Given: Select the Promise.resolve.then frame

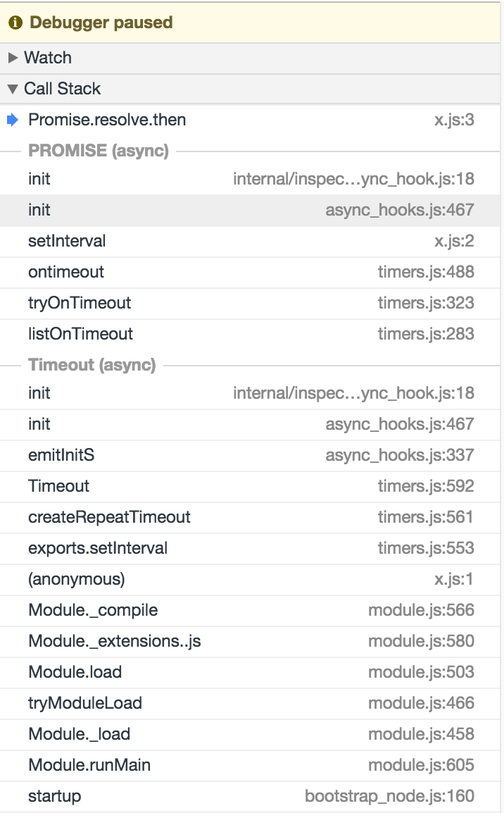Looking at the screenshot, I should [250, 120].
